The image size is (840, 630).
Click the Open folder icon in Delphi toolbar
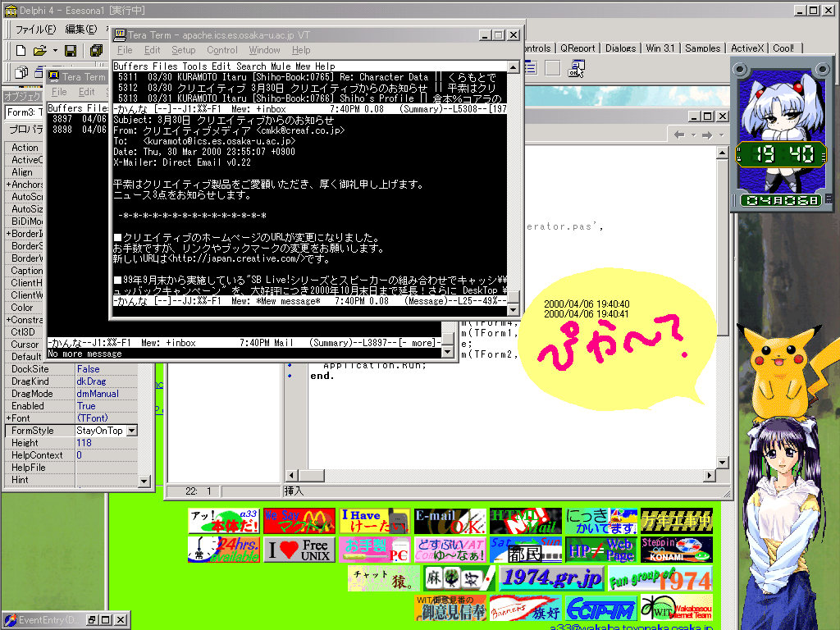click(x=39, y=51)
